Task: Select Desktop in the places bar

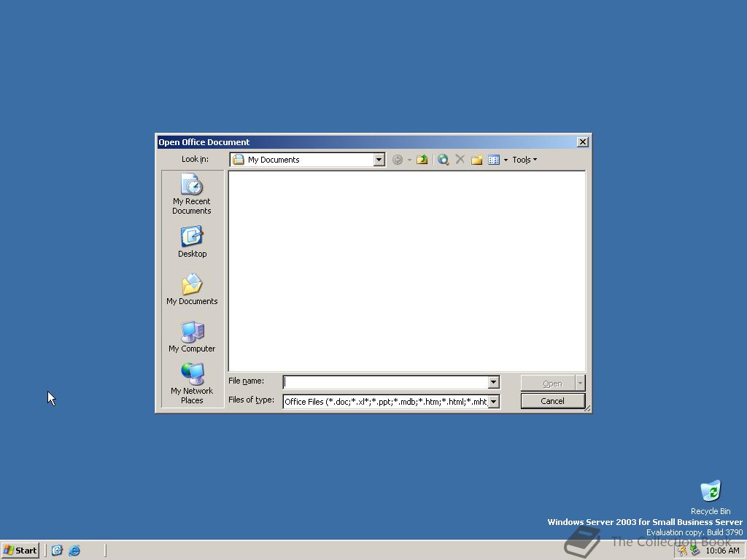Action: (x=192, y=242)
